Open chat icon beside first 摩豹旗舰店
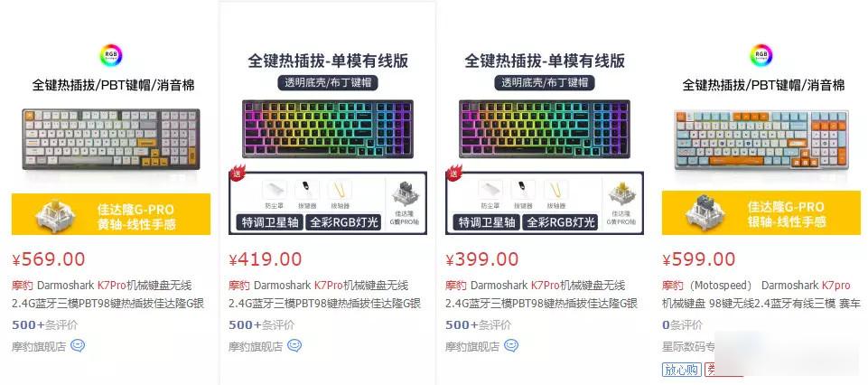 click(x=78, y=346)
